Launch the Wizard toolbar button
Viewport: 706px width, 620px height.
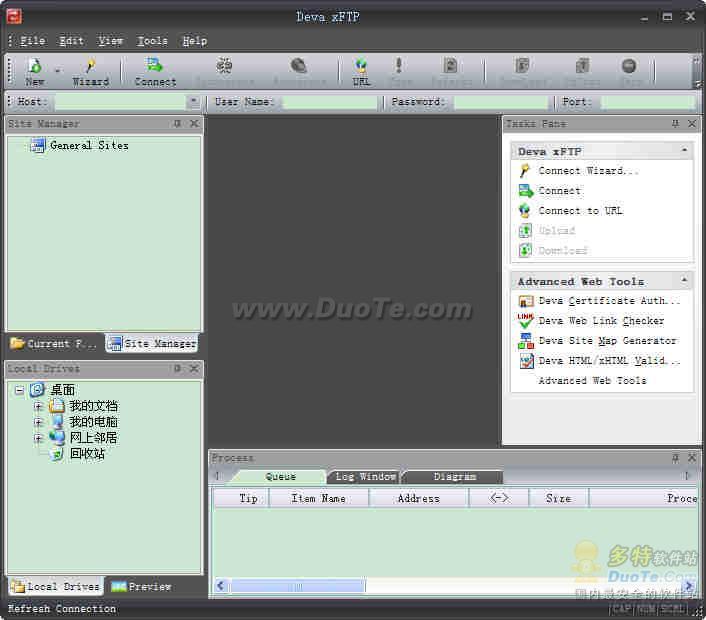tap(91, 72)
